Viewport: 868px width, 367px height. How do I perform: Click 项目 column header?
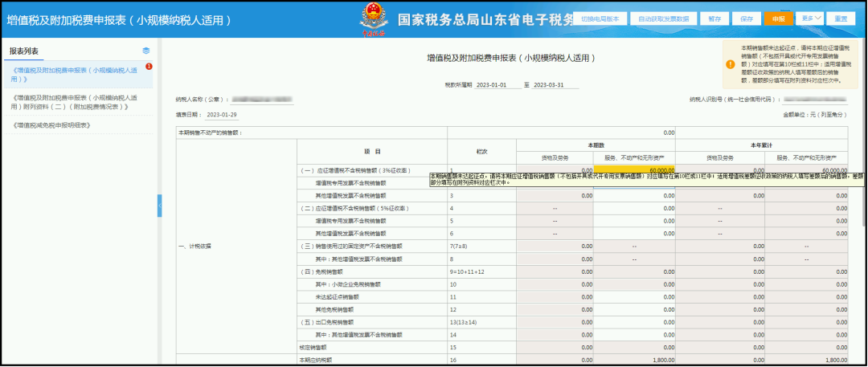coord(372,151)
